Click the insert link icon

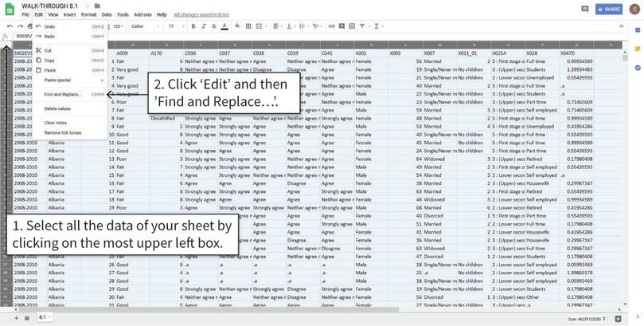tap(331, 26)
